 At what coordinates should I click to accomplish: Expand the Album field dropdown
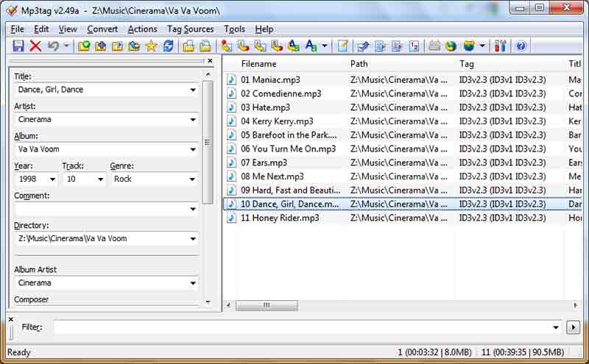pos(193,149)
